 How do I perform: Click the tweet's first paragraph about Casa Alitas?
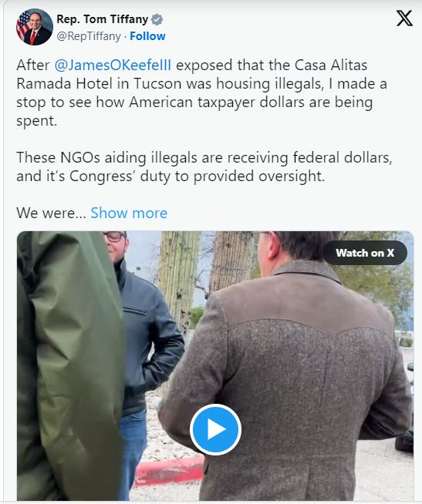point(201,93)
